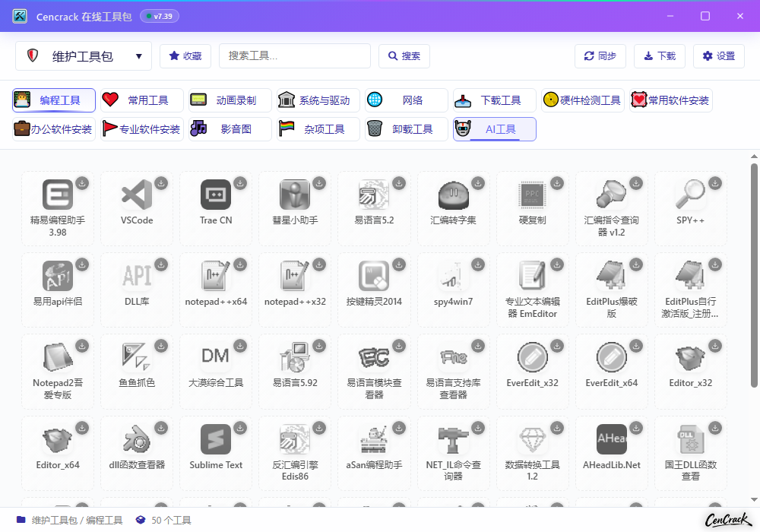This screenshot has height=532, width=760.
Task: Open the EmEditor 专业文本编辑器 icon
Action: (532, 276)
